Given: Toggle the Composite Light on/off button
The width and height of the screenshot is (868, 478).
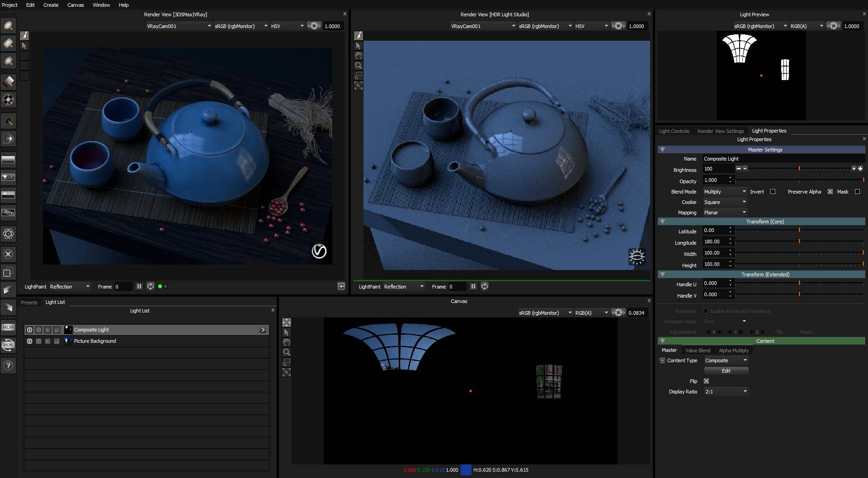Looking at the screenshot, I should [29, 330].
